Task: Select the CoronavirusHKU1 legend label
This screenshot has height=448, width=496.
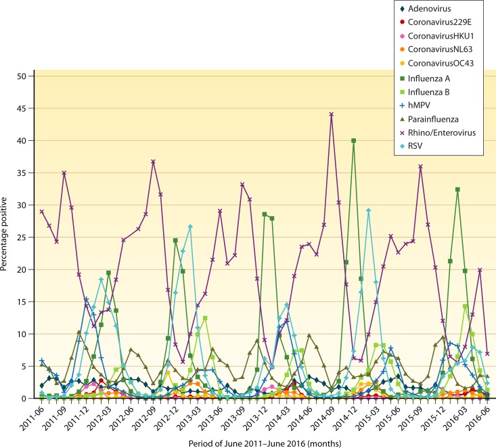Action: point(441,36)
